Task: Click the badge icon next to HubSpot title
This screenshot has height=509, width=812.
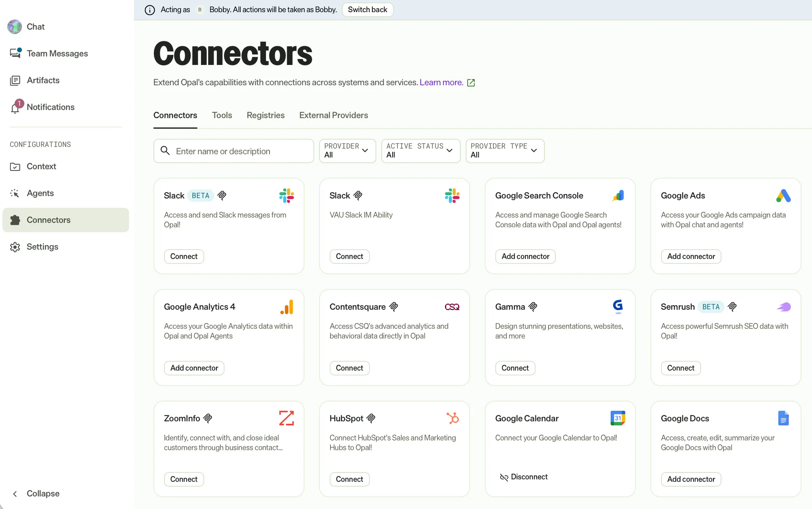Action: 371,418
